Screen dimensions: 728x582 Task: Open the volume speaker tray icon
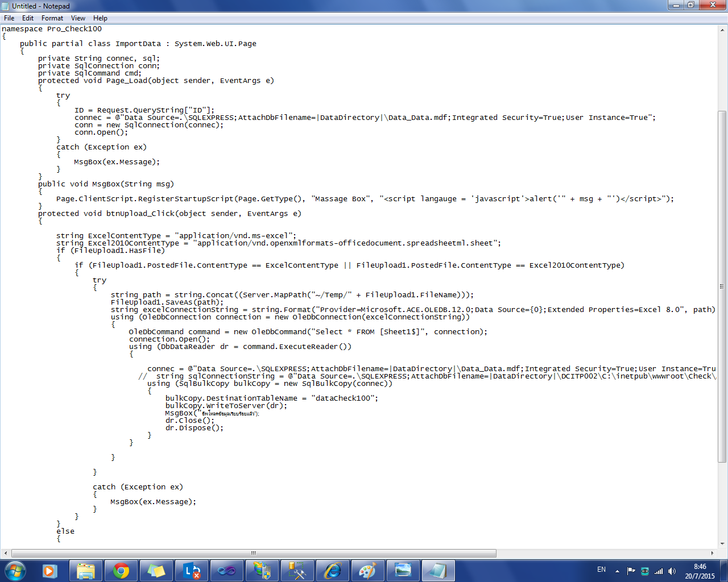672,571
